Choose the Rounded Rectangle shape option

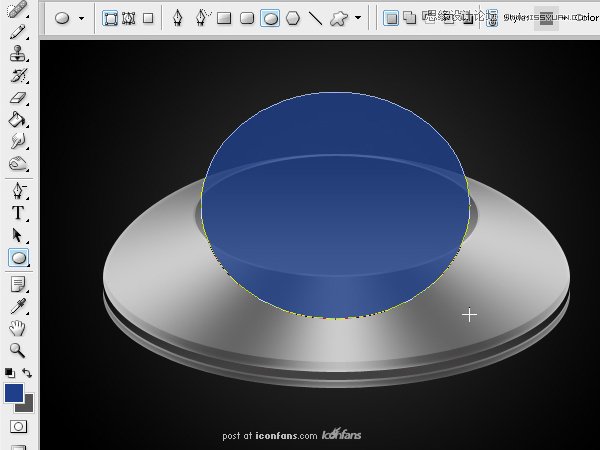click(x=247, y=18)
